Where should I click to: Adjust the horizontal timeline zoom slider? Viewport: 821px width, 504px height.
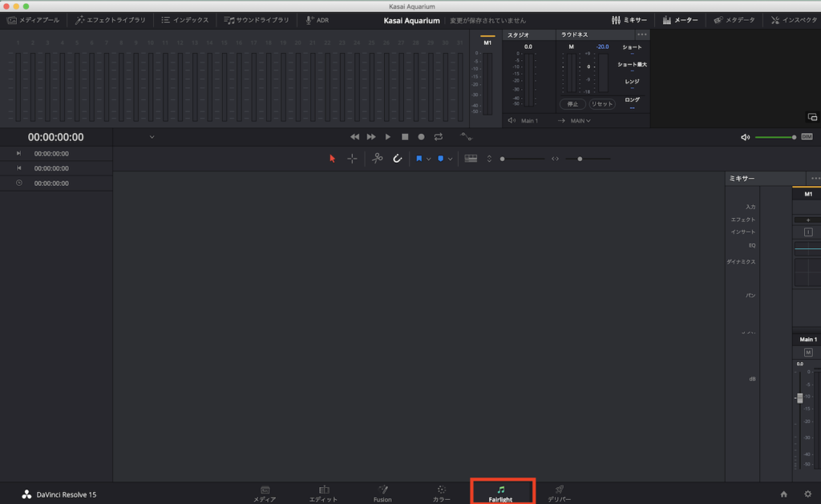pyautogui.click(x=588, y=159)
